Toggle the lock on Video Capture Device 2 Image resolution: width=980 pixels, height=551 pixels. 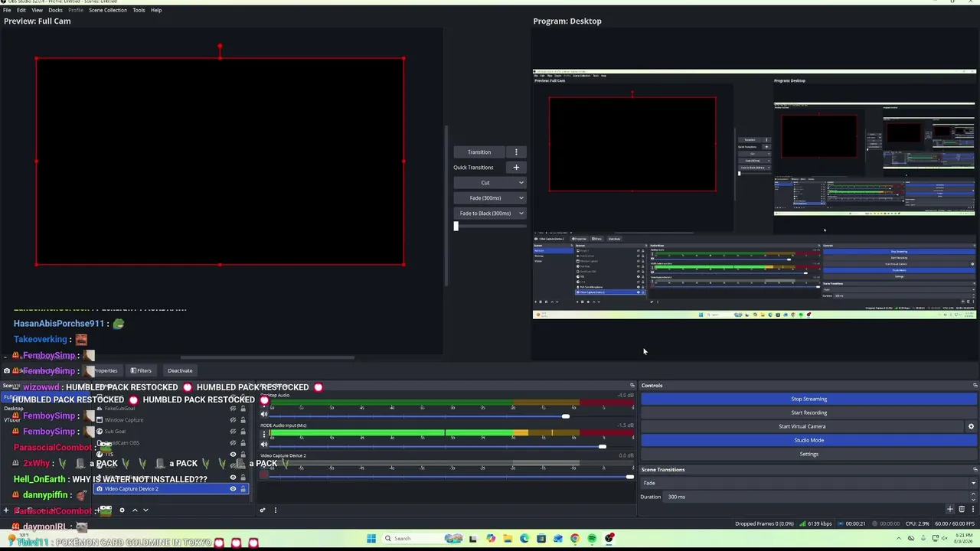[243, 488]
